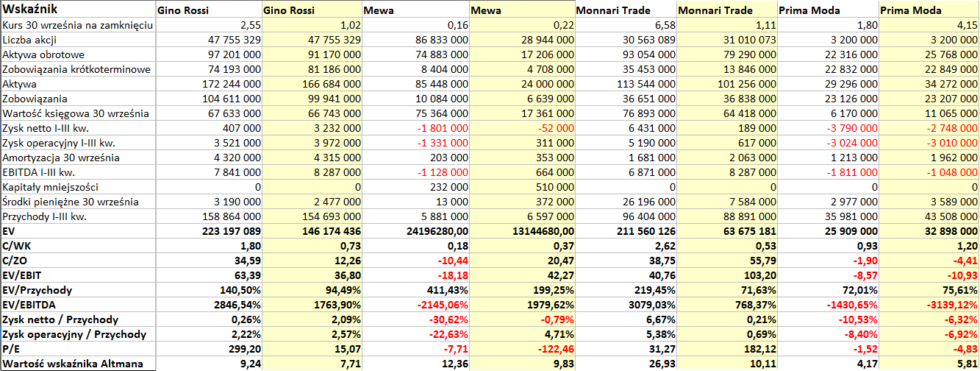The height and width of the screenshot is (371, 980).
Task: Select the 'Wskaźnik' header cell
Action: click(x=78, y=10)
